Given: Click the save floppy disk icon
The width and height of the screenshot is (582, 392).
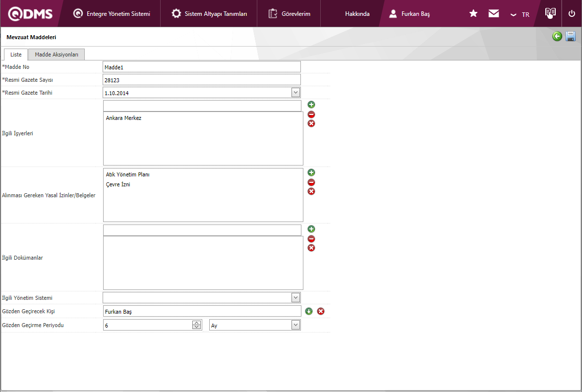Looking at the screenshot, I should [571, 36].
